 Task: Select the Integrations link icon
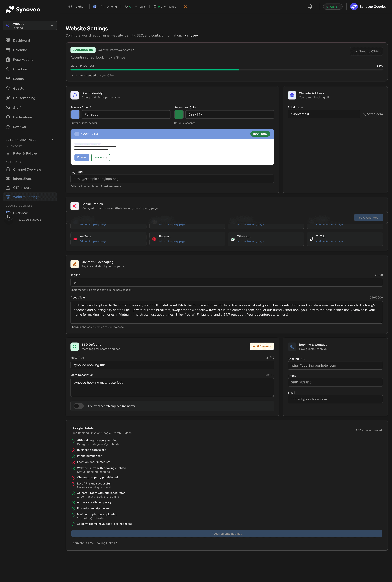pos(8,178)
